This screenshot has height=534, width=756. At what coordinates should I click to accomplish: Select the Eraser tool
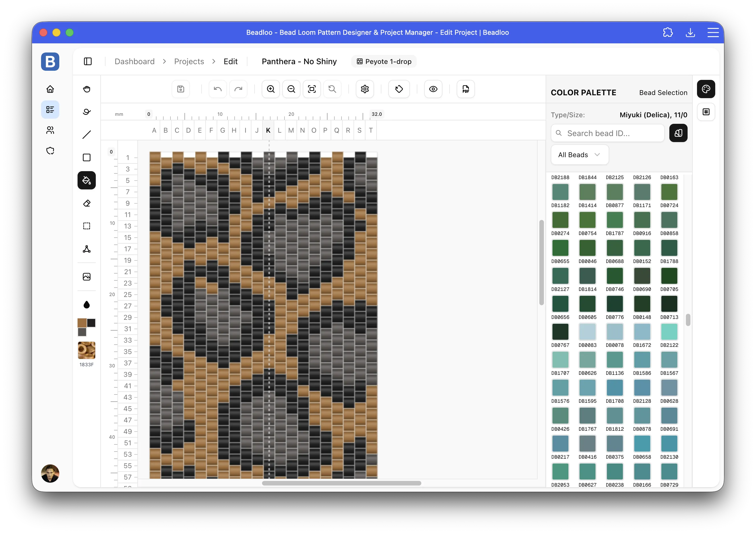87,203
